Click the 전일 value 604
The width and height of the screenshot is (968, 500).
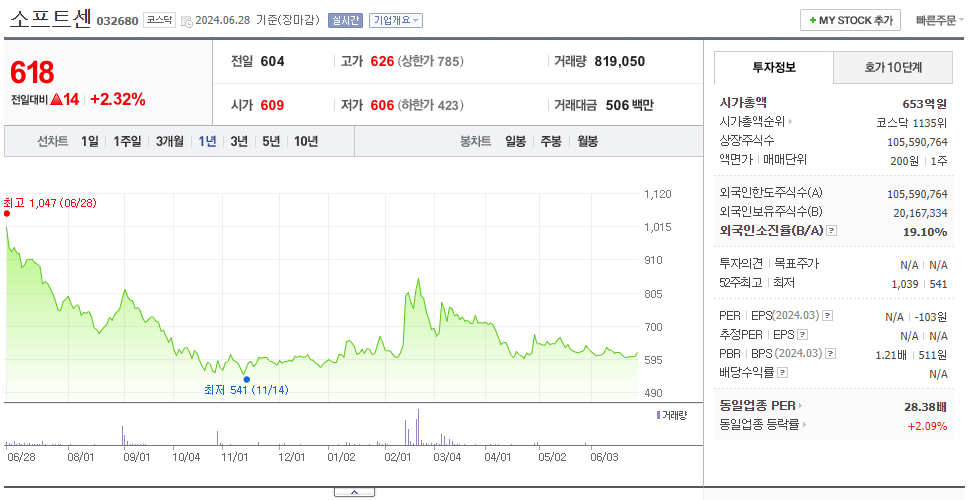tap(272, 62)
